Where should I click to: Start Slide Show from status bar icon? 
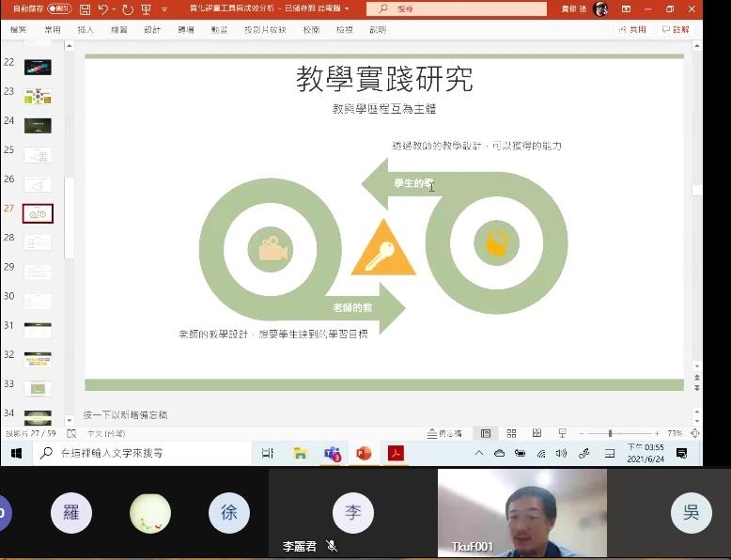pyautogui.click(x=561, y=433)
